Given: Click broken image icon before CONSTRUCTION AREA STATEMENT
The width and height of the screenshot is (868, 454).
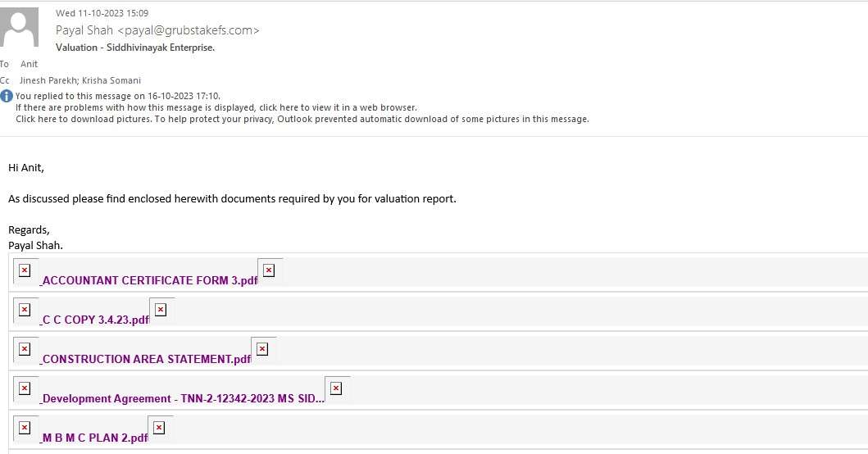Looking at the screenshot, I should [25, 349].
